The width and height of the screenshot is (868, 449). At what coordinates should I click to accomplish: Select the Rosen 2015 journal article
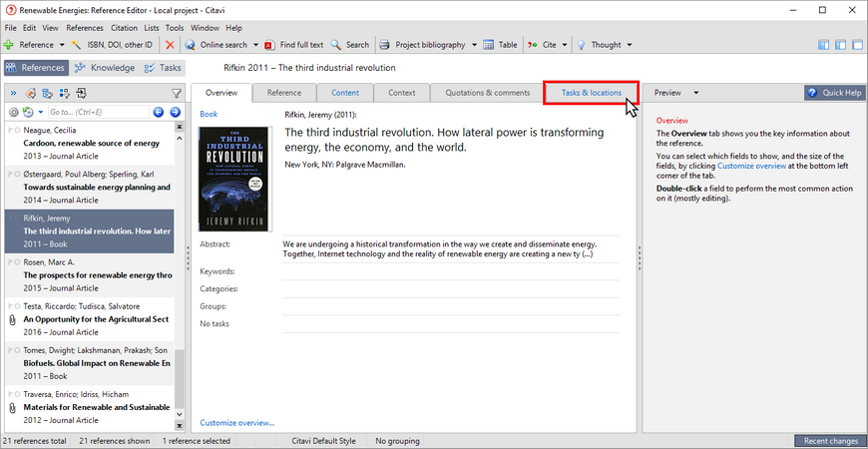click(x=89, y=275)
